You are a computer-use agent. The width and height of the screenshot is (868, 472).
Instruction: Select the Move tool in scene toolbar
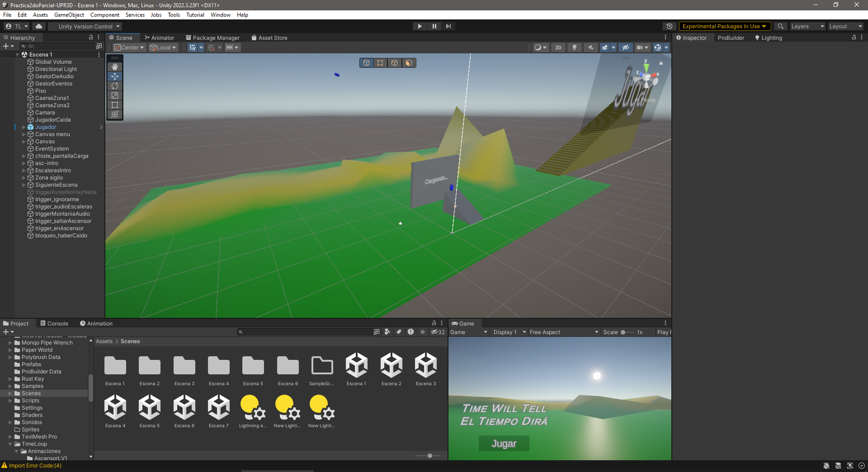coord(115,76)
